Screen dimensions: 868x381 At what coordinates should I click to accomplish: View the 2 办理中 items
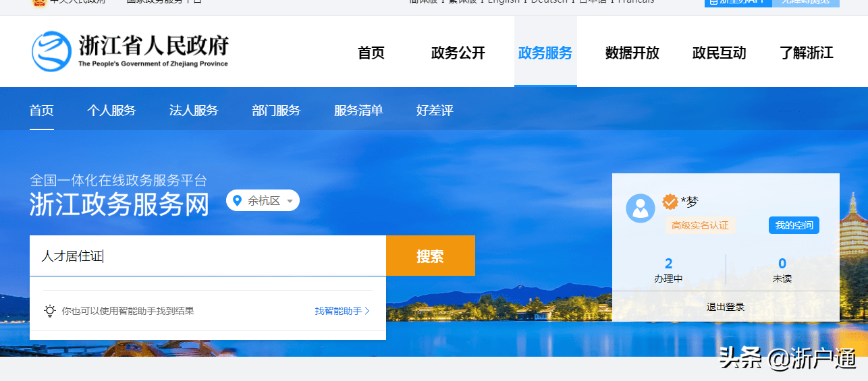tap(668, 270)
